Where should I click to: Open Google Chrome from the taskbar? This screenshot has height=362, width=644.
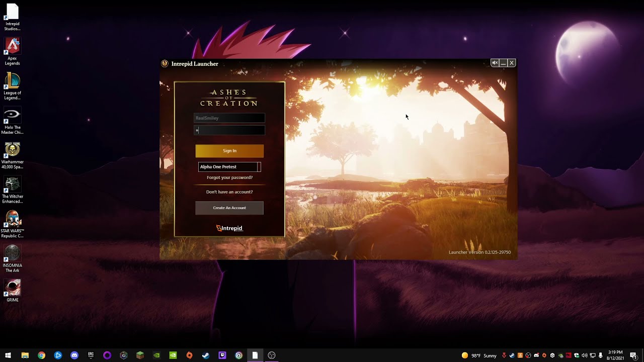pyautogui.click(x=41, y=355)
